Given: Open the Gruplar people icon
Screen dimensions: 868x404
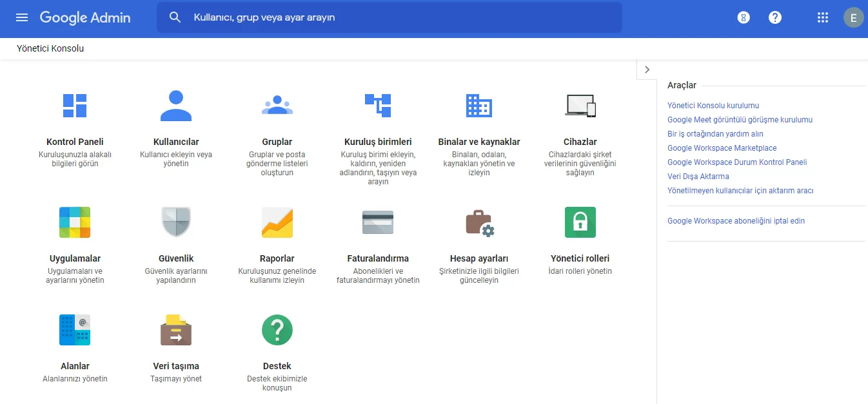Looking at the screenshot, I should [x=277, y=105].
